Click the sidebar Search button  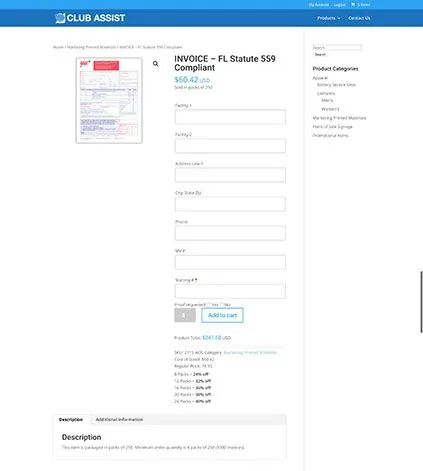click(x=320, y=54)
